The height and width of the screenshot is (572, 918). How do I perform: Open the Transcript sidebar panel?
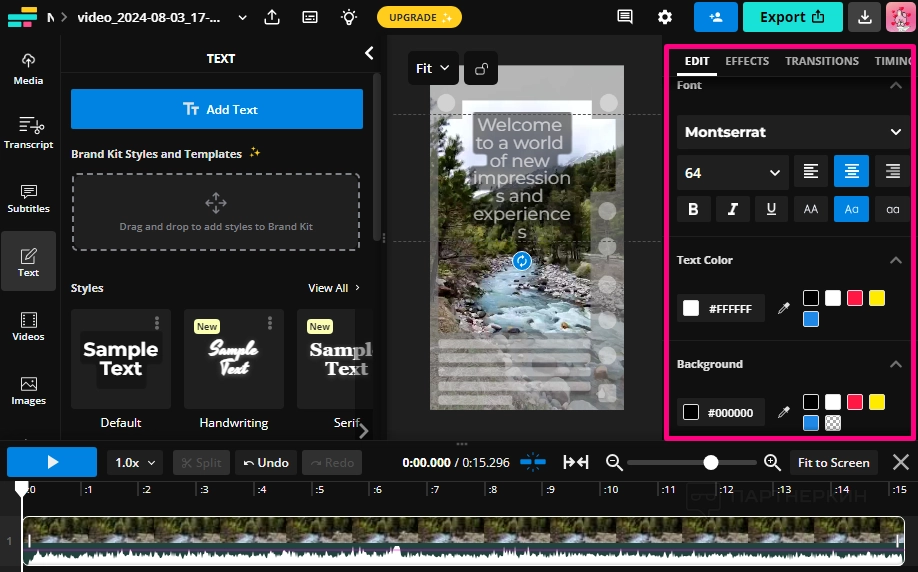click(x=28, y=132)
